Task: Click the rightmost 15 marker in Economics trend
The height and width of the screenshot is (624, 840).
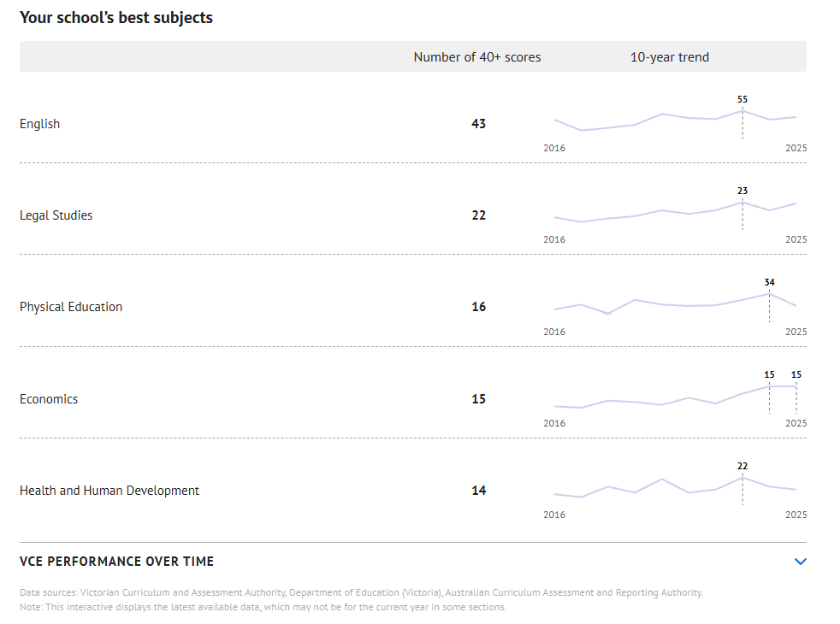Action: coord(796,374)
